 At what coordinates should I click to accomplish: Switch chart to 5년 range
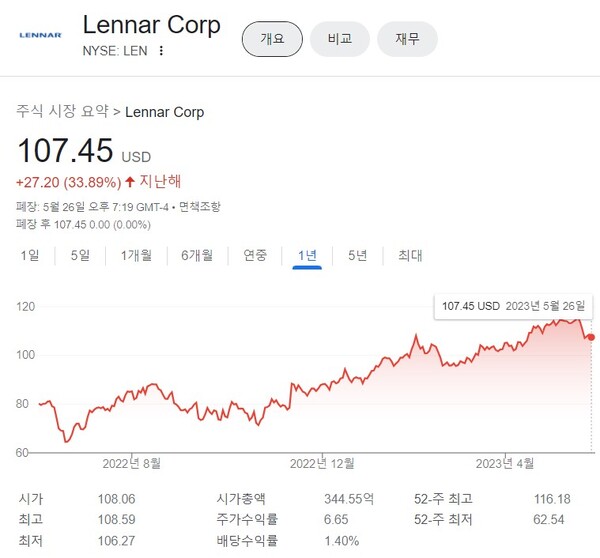click(x=358, y=256)
